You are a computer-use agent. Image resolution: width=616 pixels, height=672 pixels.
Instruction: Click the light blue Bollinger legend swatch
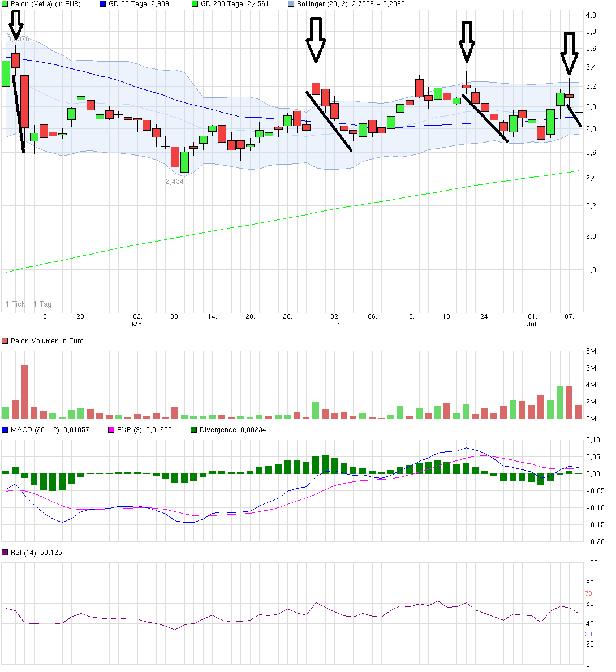pyautogui.click(x=291, y=4)
